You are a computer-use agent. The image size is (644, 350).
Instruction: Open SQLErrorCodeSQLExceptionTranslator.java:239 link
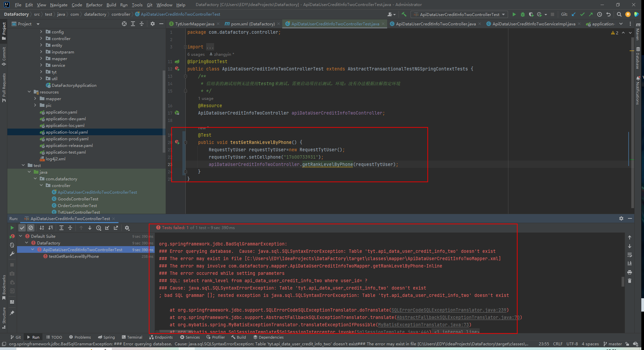[449, 310]
